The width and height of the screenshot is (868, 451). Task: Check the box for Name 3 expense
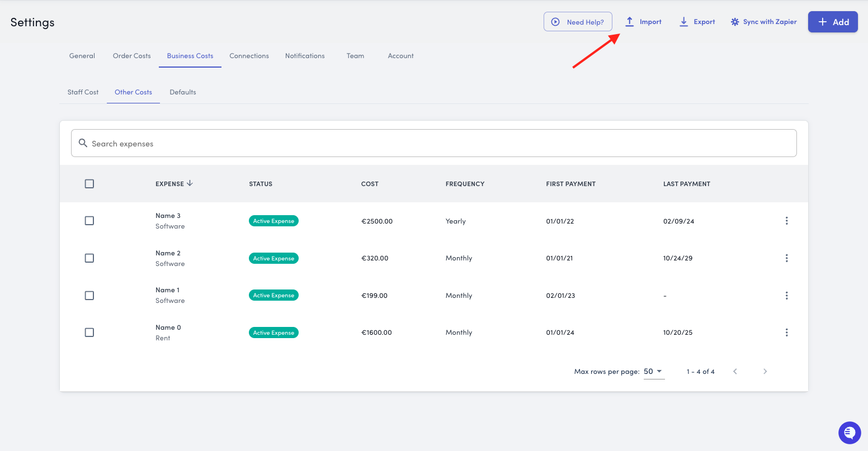coord(89,221)
